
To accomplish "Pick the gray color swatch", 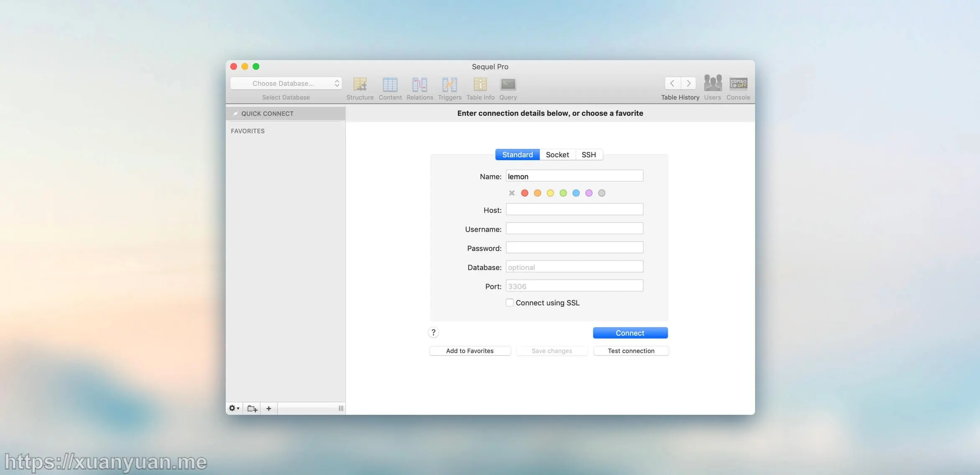I will point(602,193).
